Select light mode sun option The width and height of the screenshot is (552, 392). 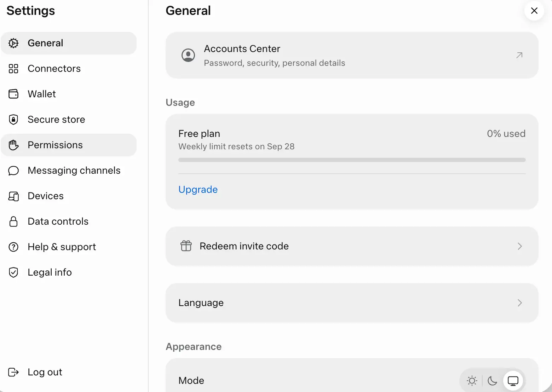pos(472,381)
